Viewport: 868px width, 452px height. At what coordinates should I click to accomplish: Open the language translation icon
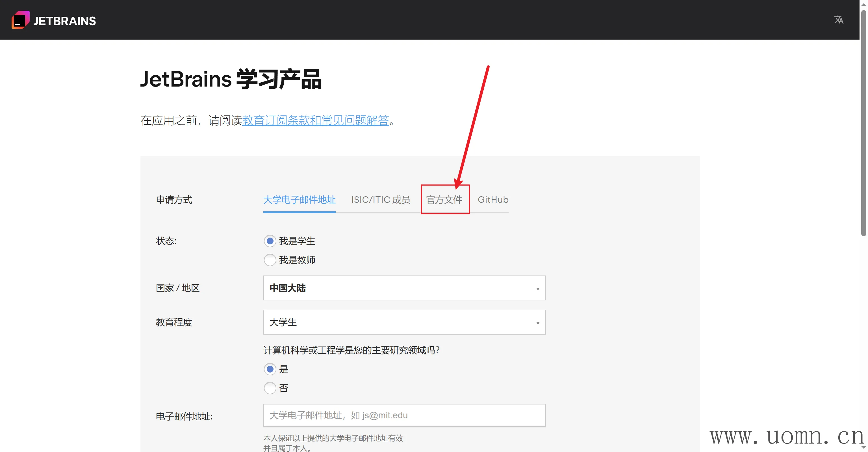pyautogui.click(x=838, y=20)
